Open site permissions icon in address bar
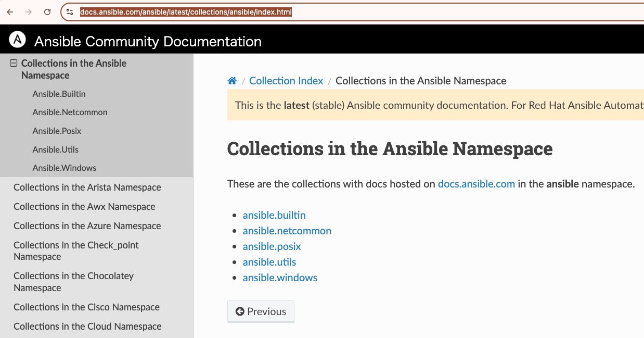Image resolution: width=644 pixels, height=338 pixels. (x=69, y=11)
